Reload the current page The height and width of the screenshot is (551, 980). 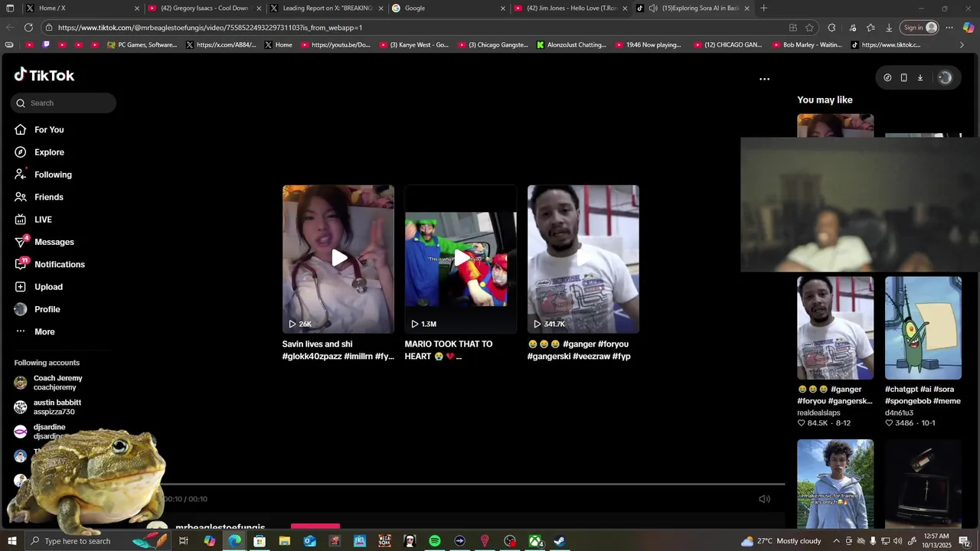coord(28,28)
